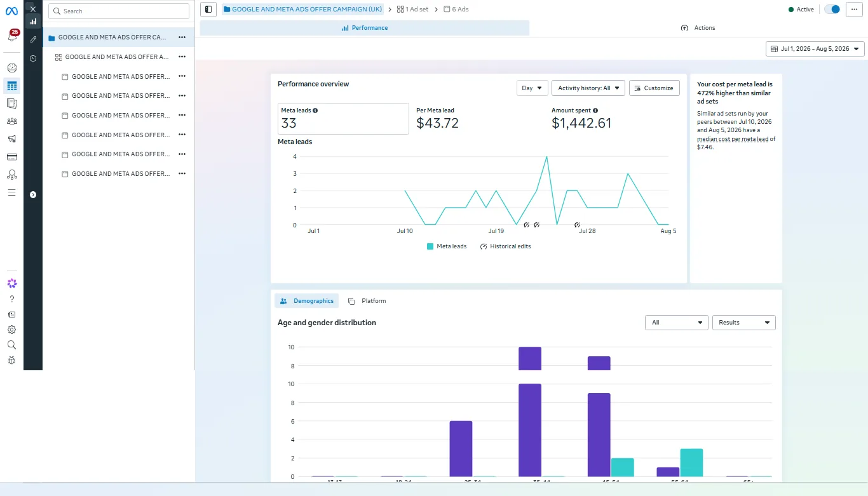This screenshot has height=496, width=868.
Task: Click historical edit marker near Jul 28
Action: coord(577,225)
